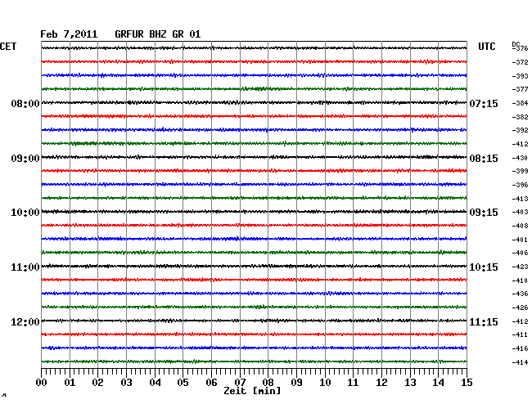This screenshot has width=532, height=404.
Task: Click the DC offset value '-436'
Action: [x=520, y=294]
